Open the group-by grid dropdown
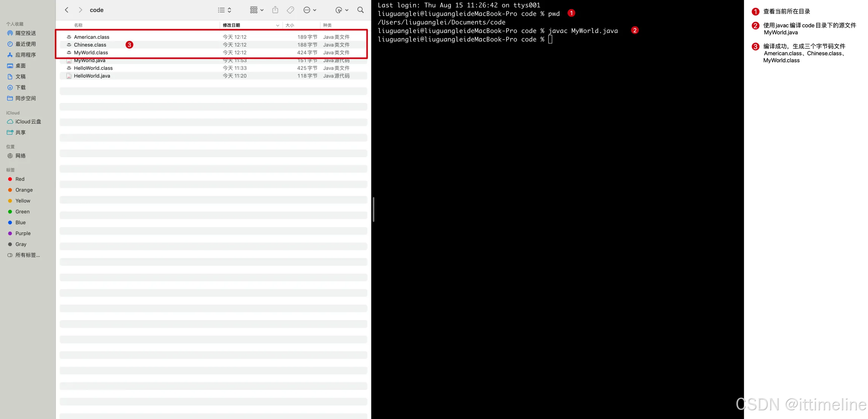 pos(256,10)
